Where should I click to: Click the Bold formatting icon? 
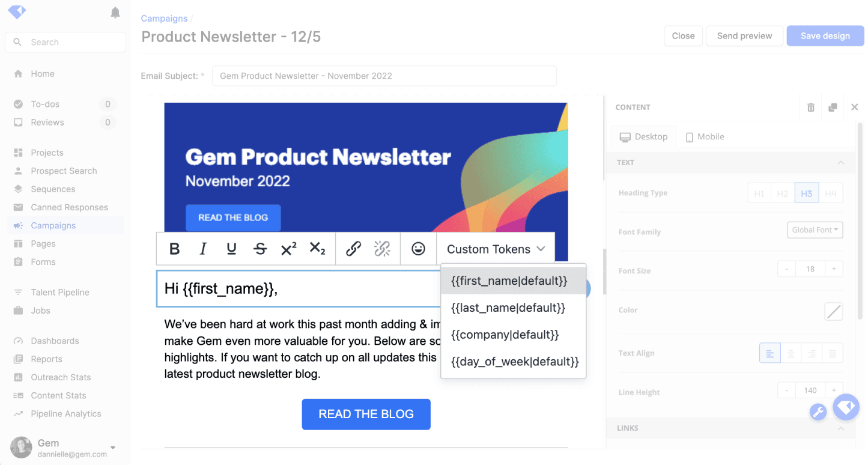(x=175, y=249)
